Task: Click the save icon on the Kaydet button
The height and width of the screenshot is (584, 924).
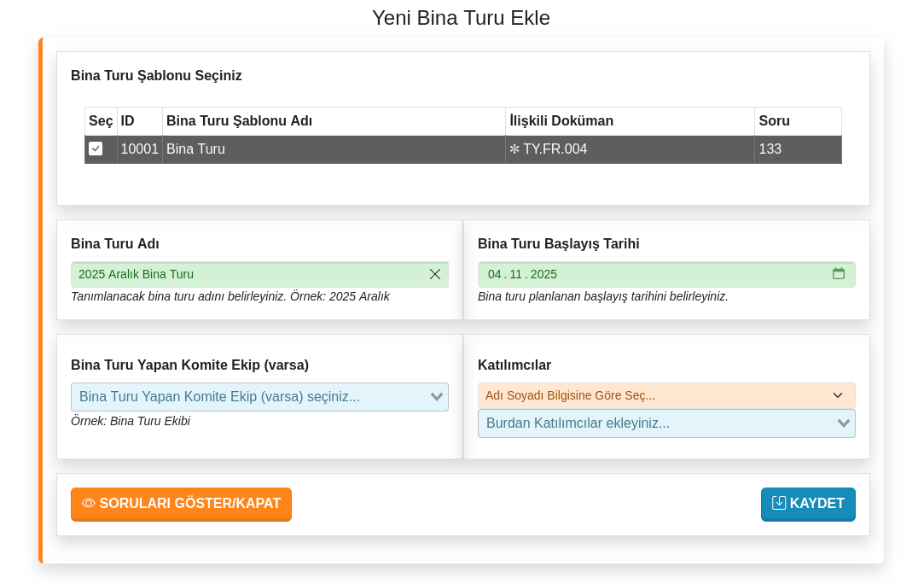Action: click(x=779, y=503)
